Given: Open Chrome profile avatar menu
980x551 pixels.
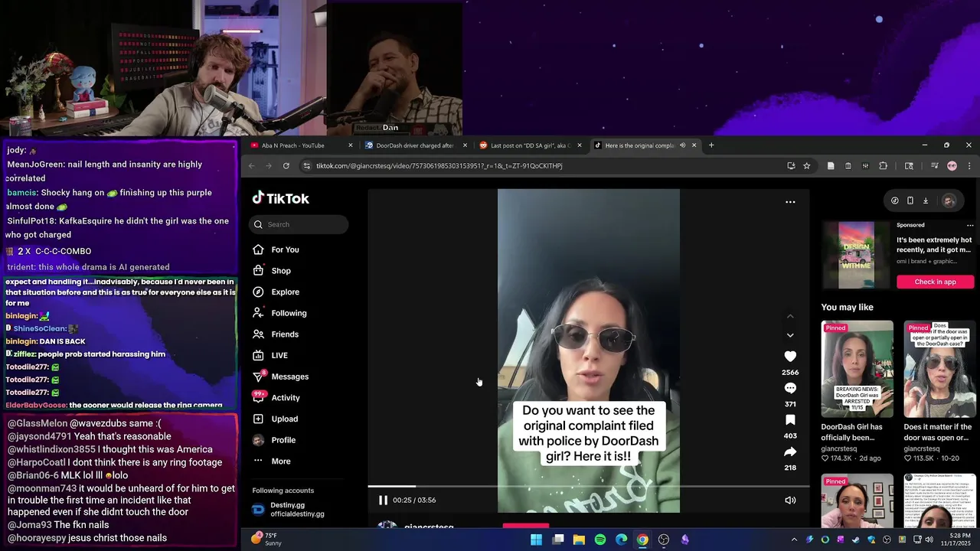Looking at the screenshot, I should click(952, 166).
